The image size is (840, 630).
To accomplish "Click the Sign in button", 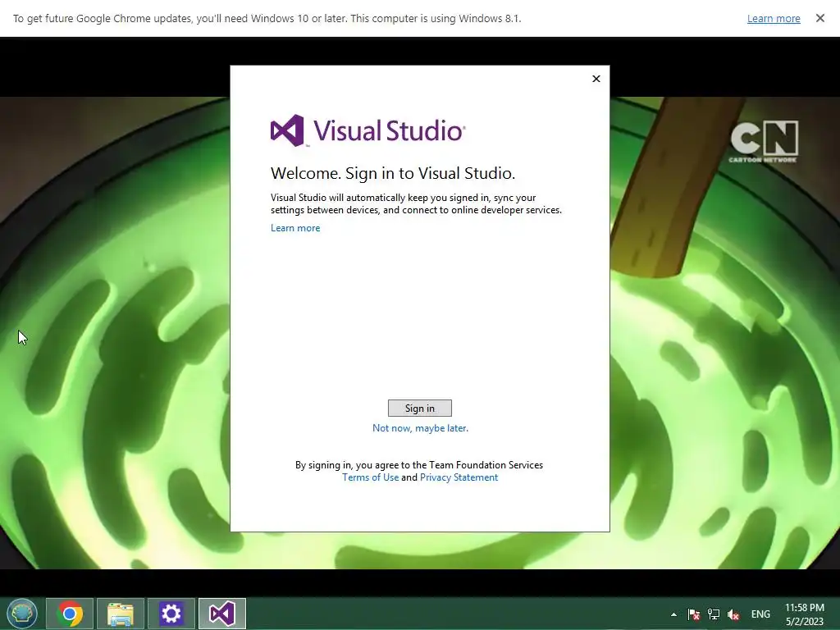I will point(419,409).
